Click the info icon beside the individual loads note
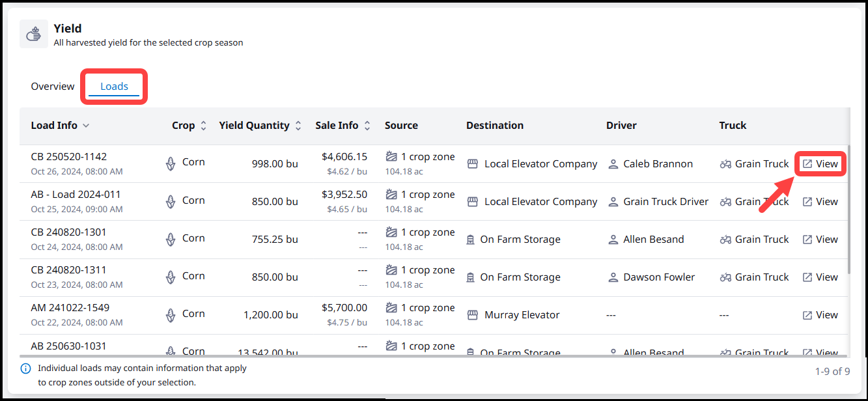This screenshot has height=401, width=868. point(26,369)
